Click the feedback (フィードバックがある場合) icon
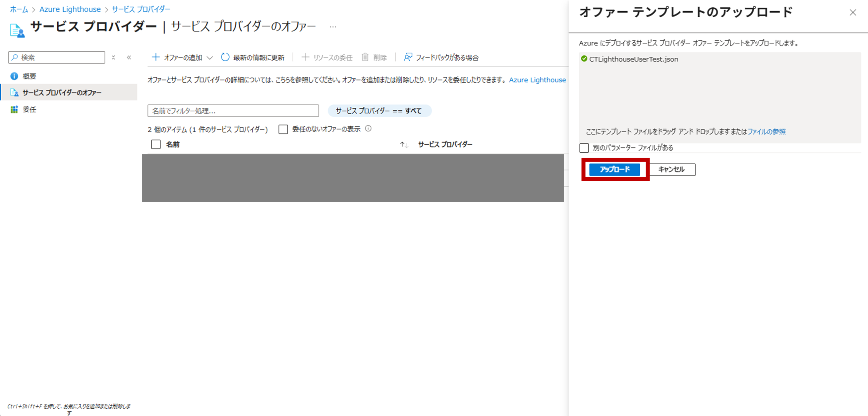The width and height of the screenshot is (868, 416). tap(408, 57)
